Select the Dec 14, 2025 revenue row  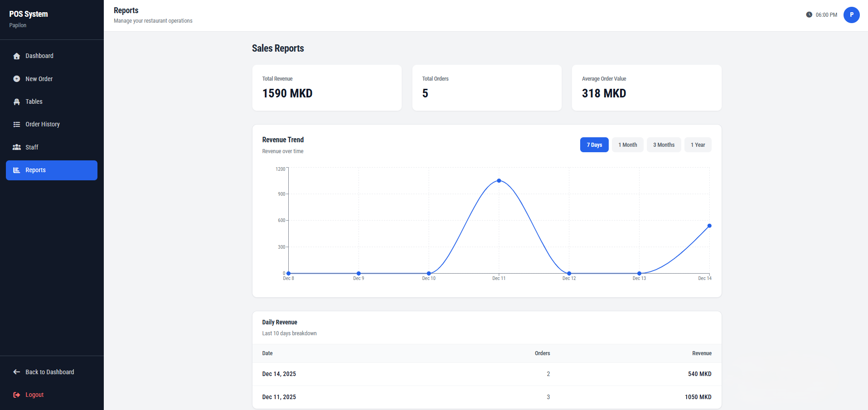coord(487,374)
